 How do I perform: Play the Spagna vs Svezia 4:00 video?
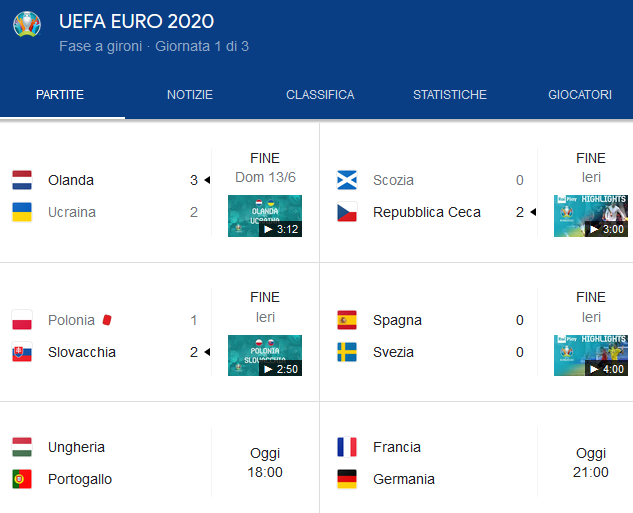coord(590,355)
